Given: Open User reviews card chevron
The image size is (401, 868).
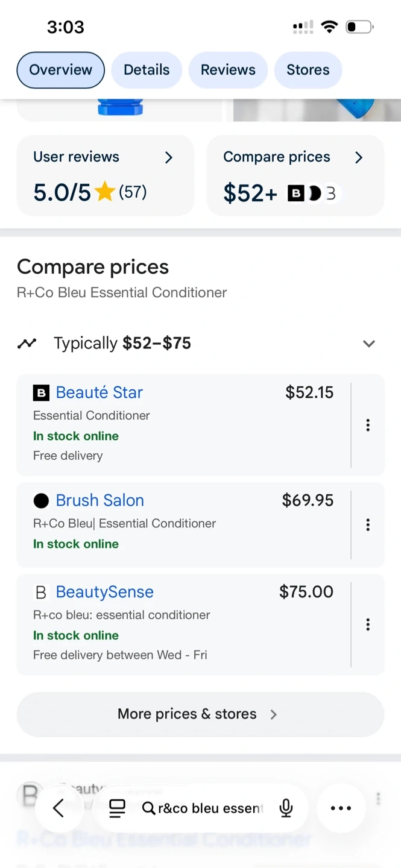Looking at the screenshot, I should coord(169,157).
